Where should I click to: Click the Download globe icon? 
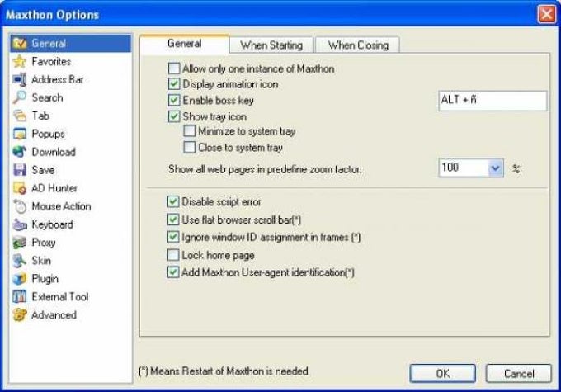(20, 152)
